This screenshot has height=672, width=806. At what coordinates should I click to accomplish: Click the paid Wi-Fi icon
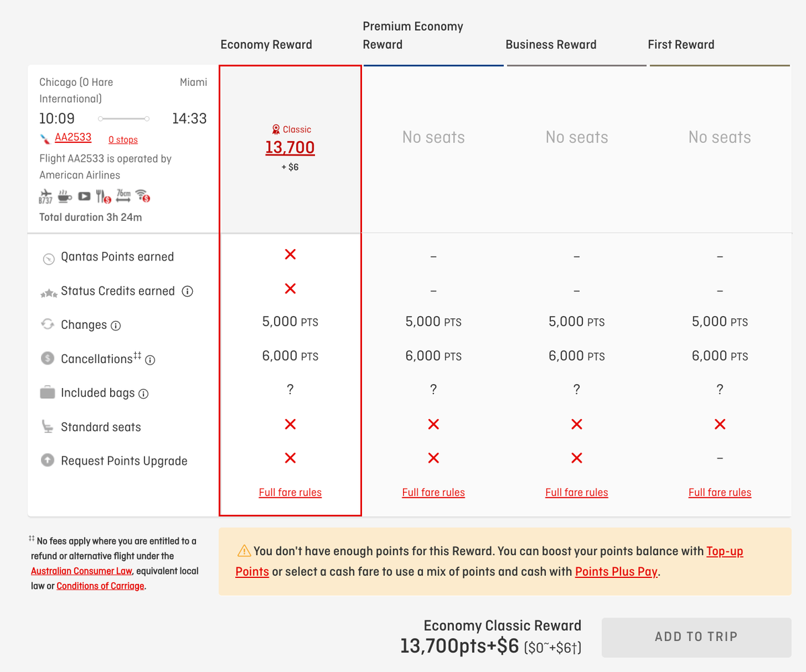142,196
